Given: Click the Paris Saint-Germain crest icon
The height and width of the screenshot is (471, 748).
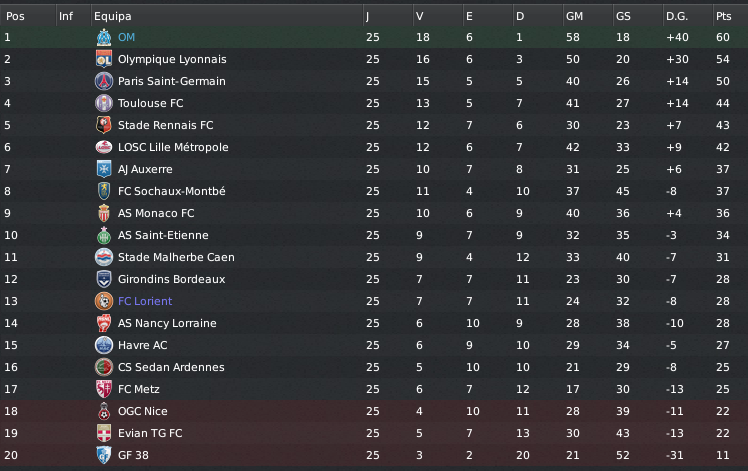Looking at the screenshot, I should pos(102,81).
